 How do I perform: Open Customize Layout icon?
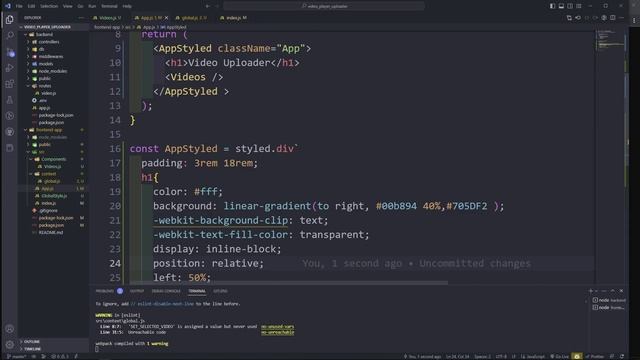click(579, 6)
